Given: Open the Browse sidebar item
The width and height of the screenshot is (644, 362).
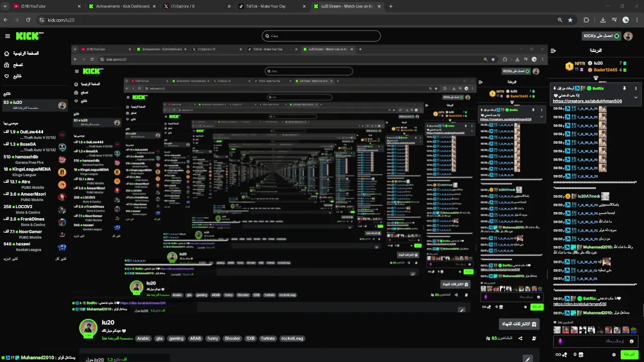Looking at the screenshot, I should point(14,65).
